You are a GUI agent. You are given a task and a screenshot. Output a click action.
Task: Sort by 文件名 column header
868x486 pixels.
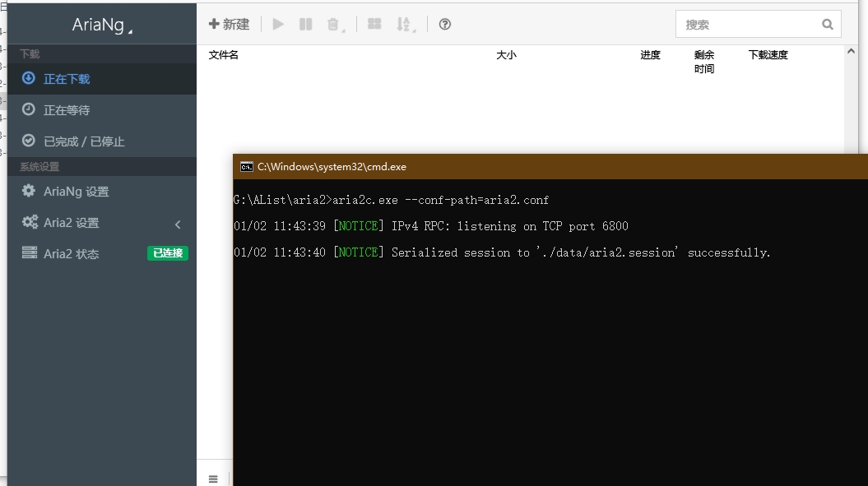pos(224,55)
